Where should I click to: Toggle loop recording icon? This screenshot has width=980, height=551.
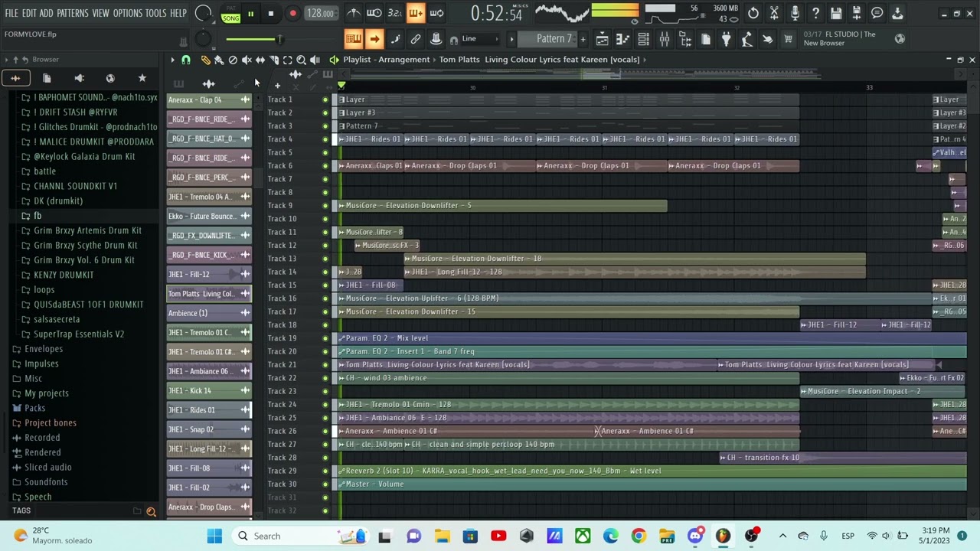click(436, 13)
